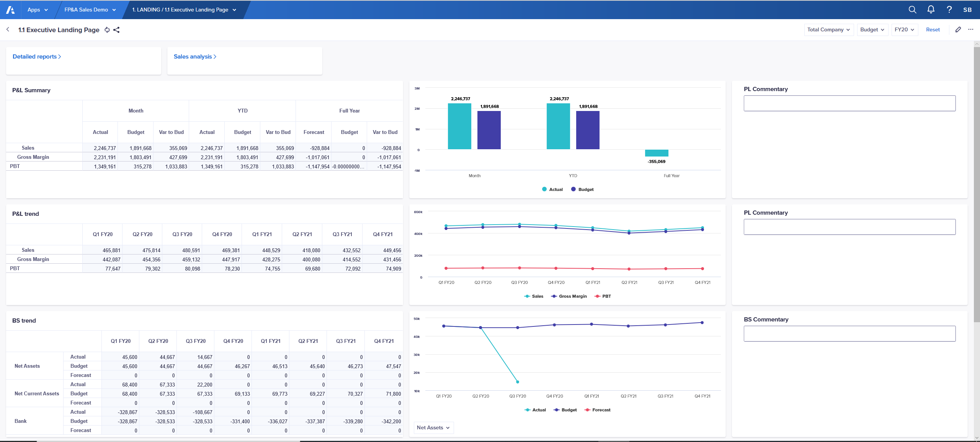Screen dimensions: 980x442
Task: Open global search from the top bar
Action: tap(912, 10)
